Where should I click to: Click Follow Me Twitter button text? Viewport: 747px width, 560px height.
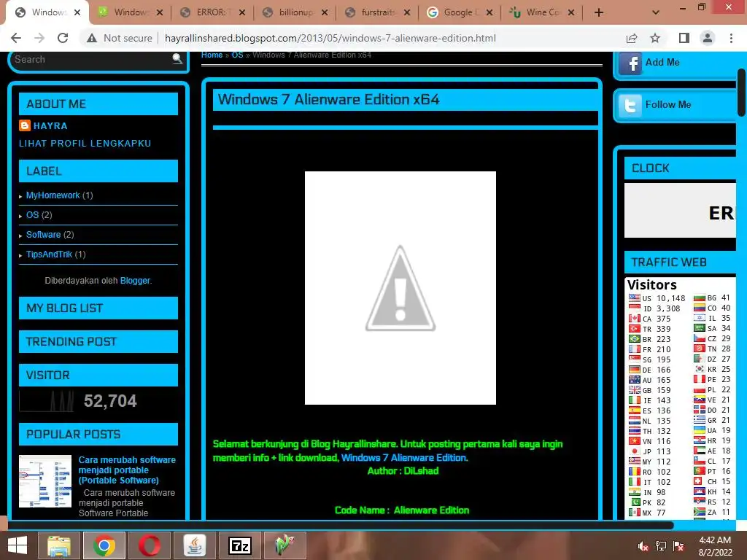(x=668, y=105)
